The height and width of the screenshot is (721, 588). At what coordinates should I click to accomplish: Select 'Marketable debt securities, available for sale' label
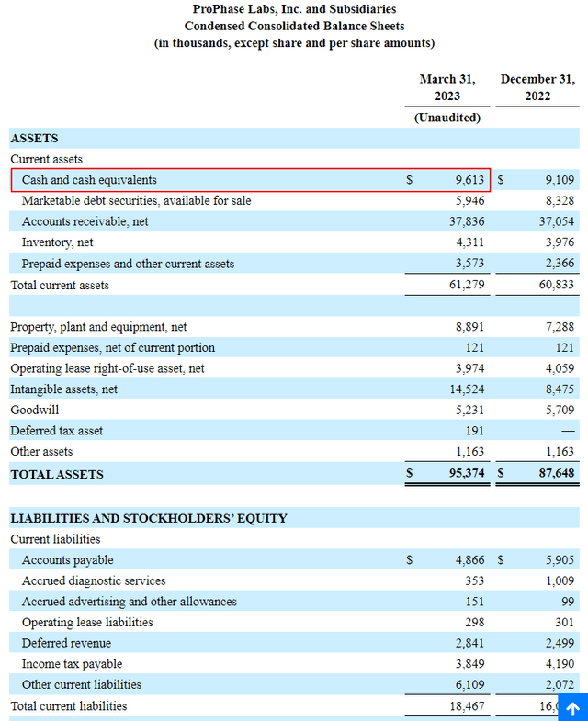(137, 201)
